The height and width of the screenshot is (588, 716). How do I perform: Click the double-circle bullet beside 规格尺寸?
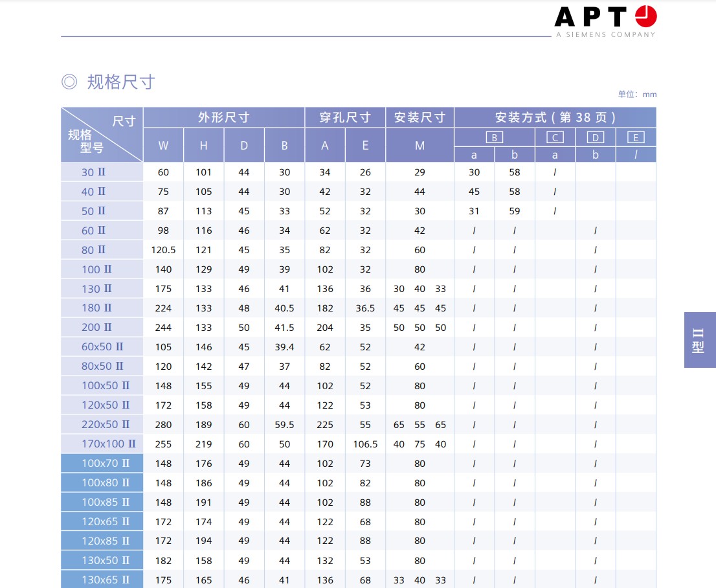coord(69,82)
